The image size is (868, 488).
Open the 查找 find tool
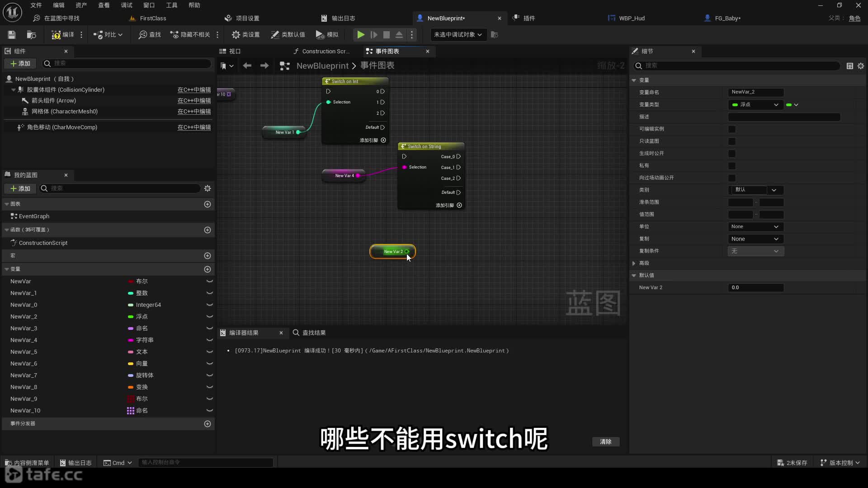pos(150,35)
